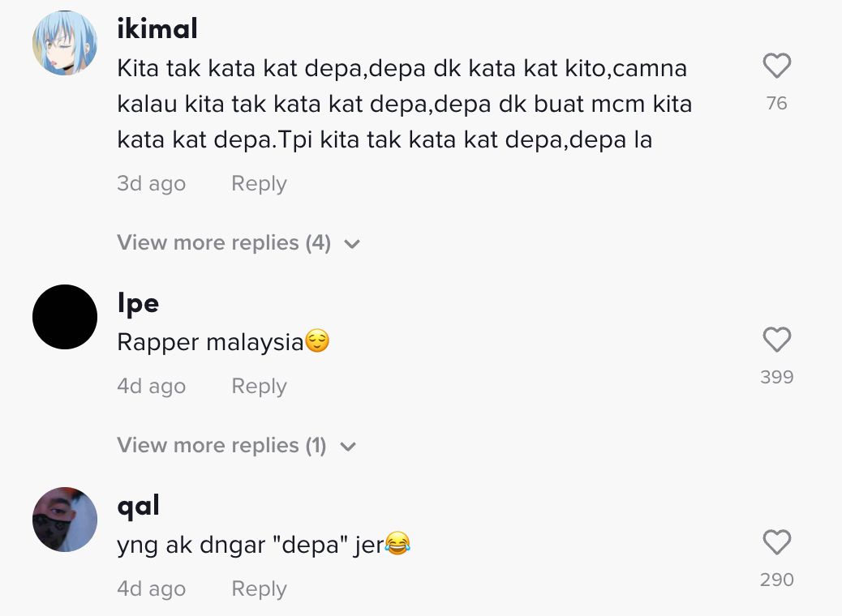Click the "3d ago" timestamp
The width and height of the screenshot is (842, 616).
click(x=152, y=184)
